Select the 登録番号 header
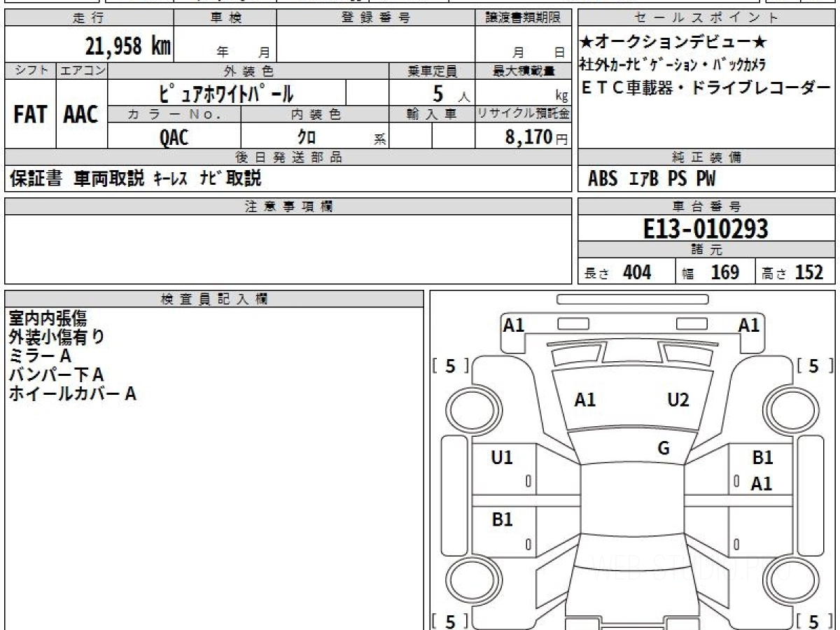The height and width of the screenshot is (630, 840). tap(376, 18)
